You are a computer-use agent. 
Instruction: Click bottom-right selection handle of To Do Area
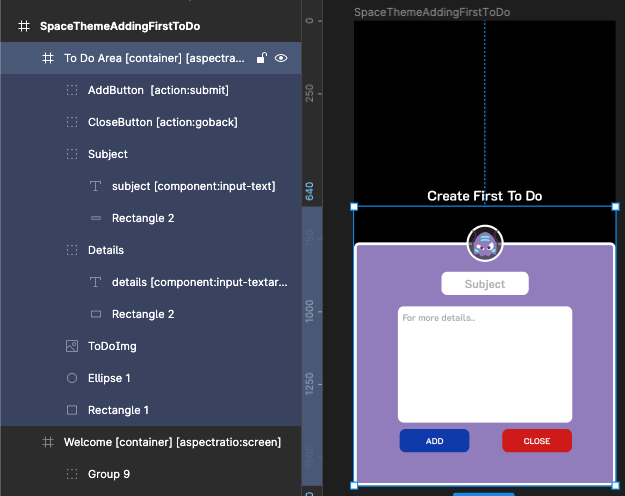tap(615, 485)
